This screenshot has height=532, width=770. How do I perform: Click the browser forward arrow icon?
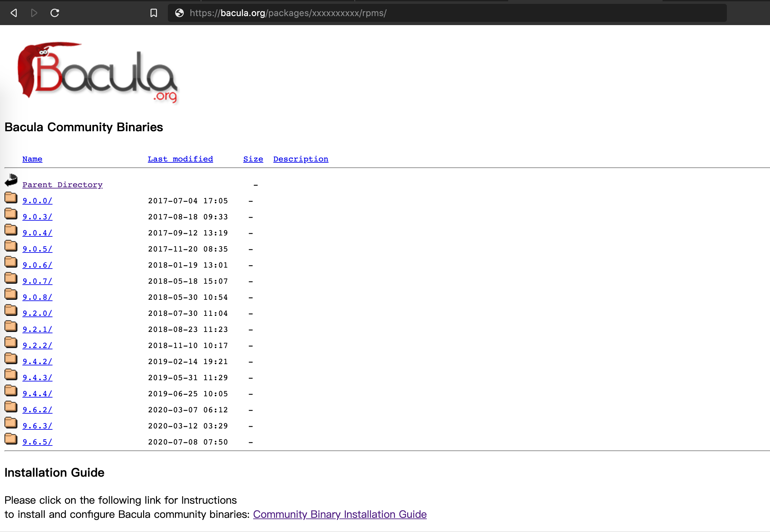point(34,13)
